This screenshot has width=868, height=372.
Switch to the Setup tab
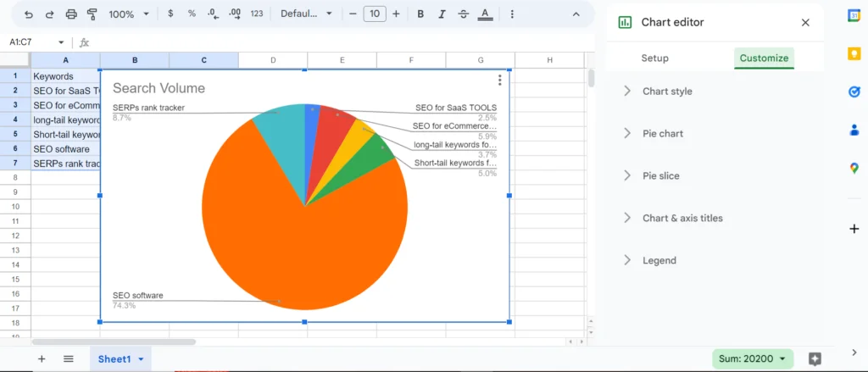pos(654,58)
